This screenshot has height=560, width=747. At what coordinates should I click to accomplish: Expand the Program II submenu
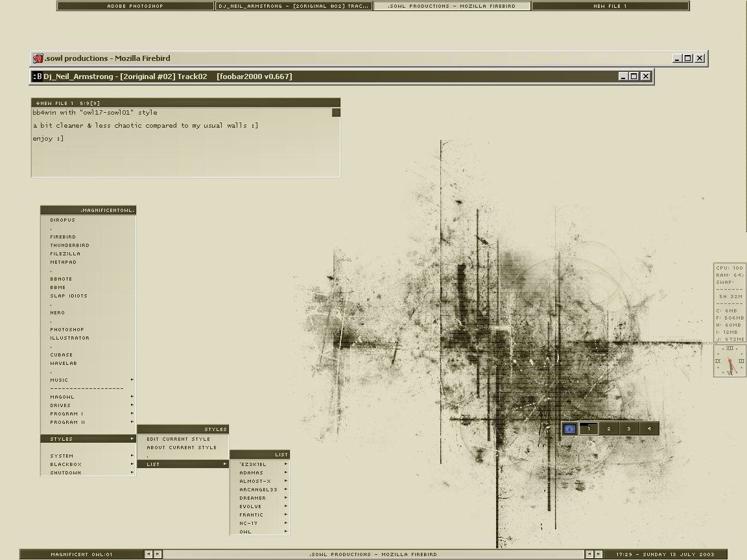(x=88, y=423)
